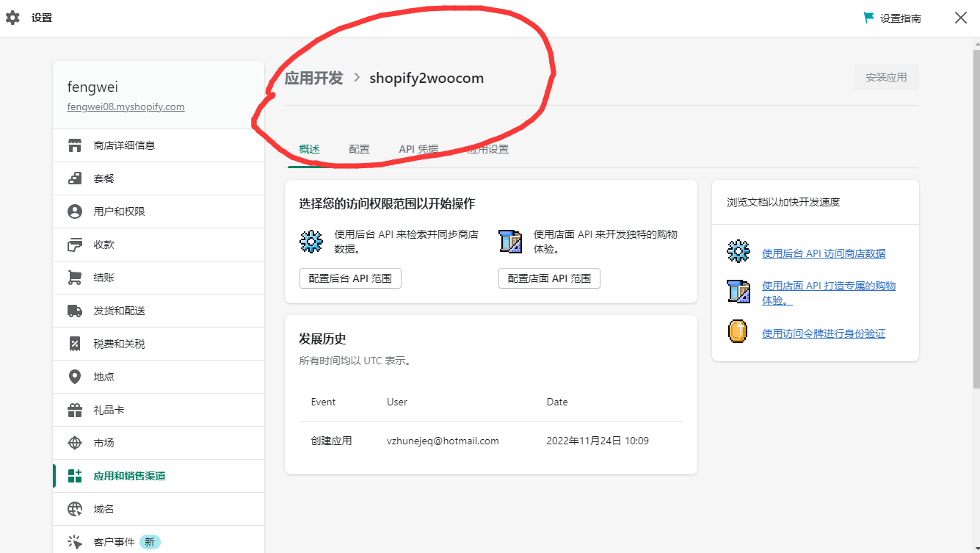The image size is (980, 553).
Task: Close the settings panel with X
Action: click(x=961, y=18)
